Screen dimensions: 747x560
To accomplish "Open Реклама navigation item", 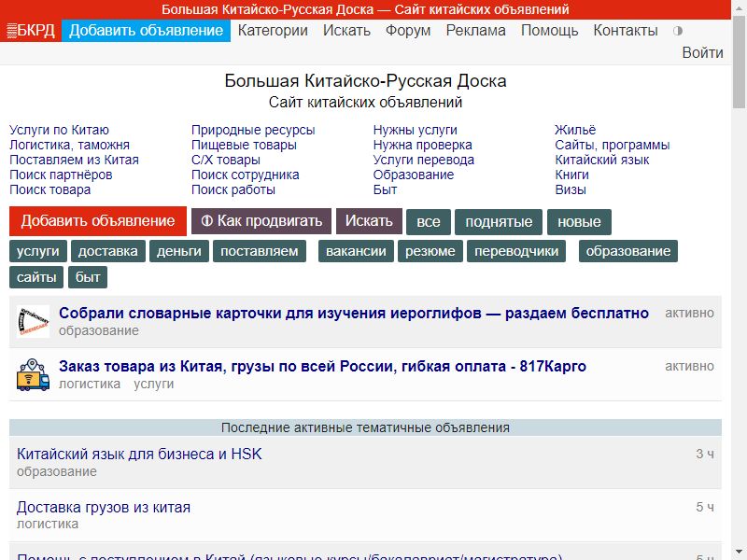I will (475, 31).
